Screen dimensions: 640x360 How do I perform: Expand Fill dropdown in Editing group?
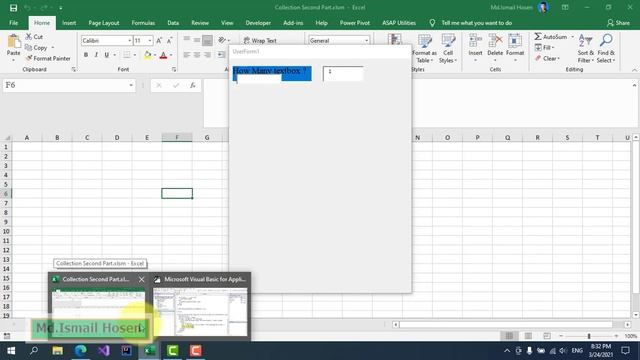pos(553,48)
